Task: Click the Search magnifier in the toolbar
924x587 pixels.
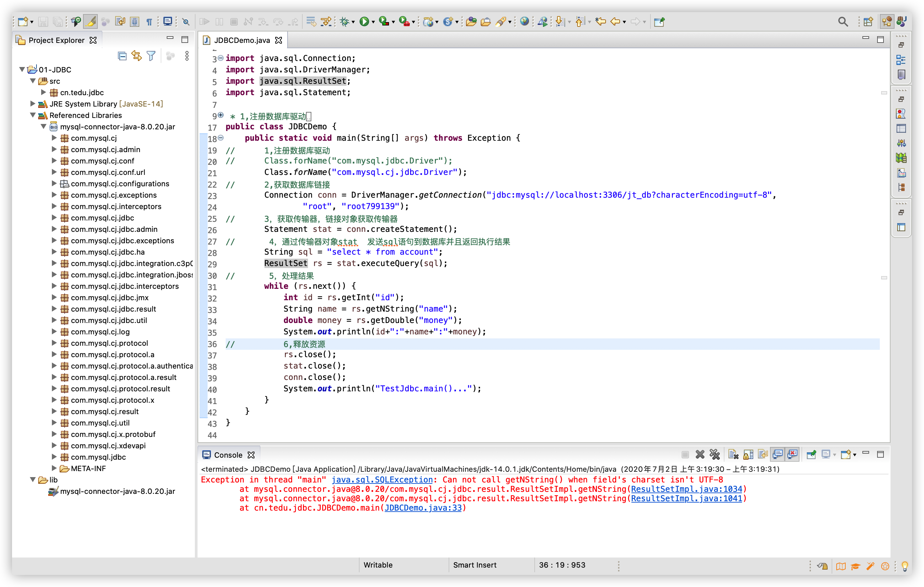Action: click(x=843, y=21)
